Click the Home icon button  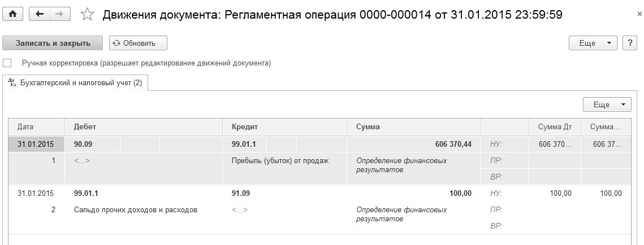[x=12, y=15]
